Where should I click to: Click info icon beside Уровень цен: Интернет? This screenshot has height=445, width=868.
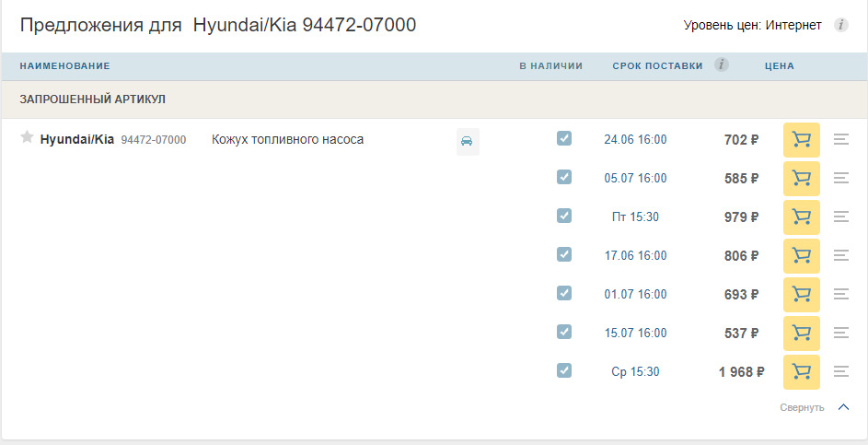(840, 25)
